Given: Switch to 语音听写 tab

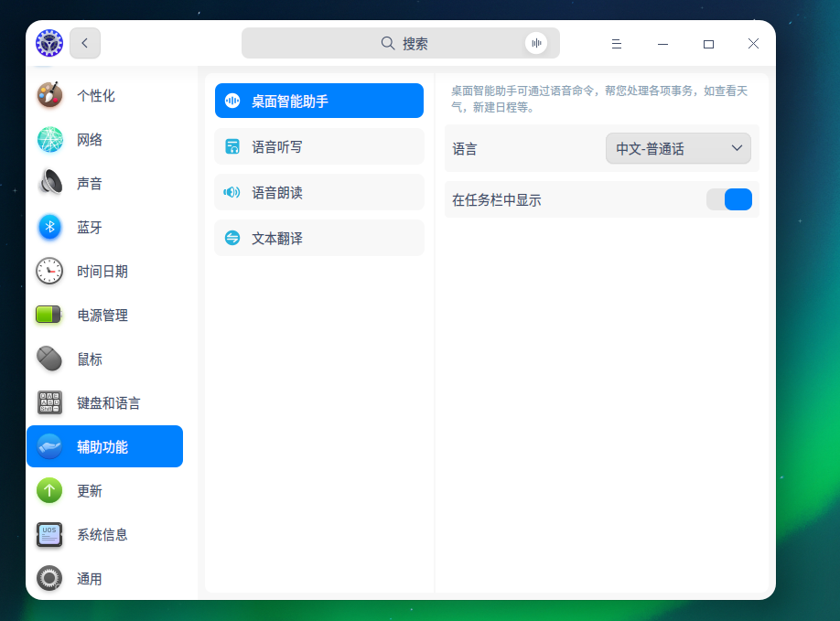Looking at the screenshot, I should 319,146.
